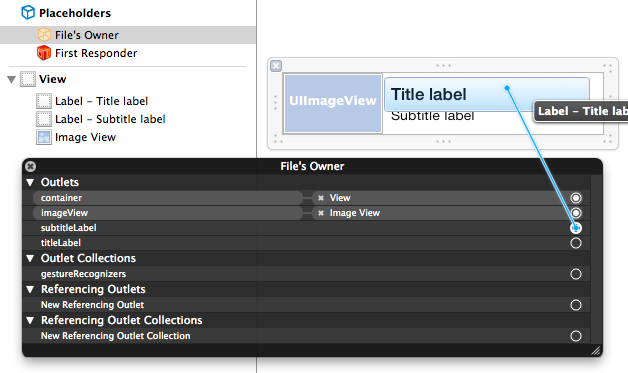628x373 pixels.
Task: Click the Placeholders blue cube icon
Action: (28, 12)
